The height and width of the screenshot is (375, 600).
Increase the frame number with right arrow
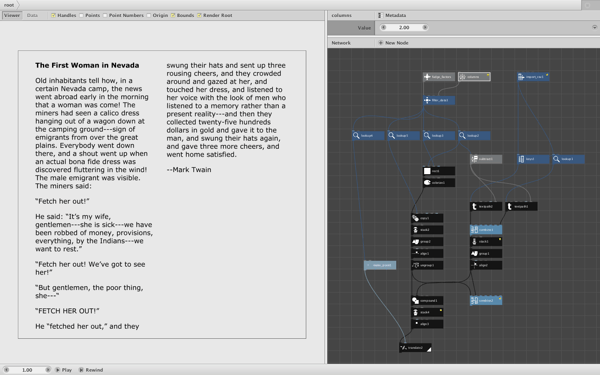click(x=48, y=370)
